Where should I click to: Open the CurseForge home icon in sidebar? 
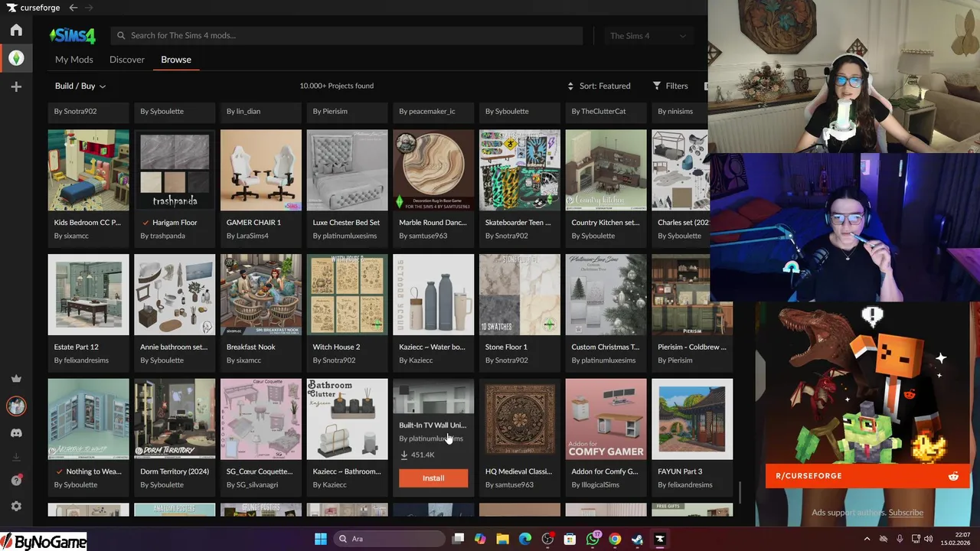click(x=16, y=30)
